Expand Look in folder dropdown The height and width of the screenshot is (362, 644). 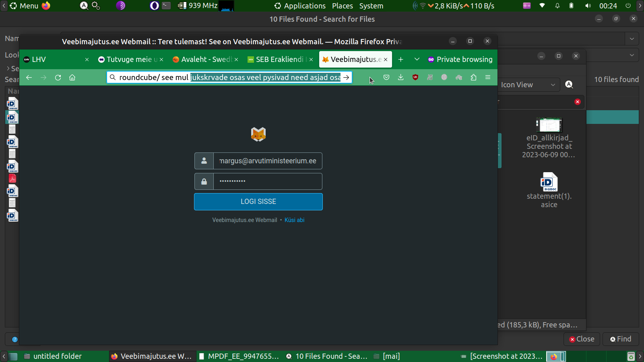pos(632,55)
